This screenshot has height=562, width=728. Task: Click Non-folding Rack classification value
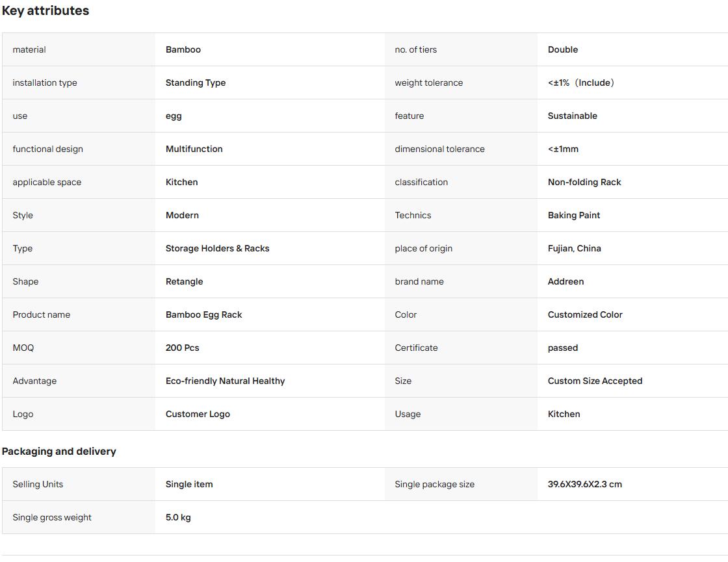point(584,182)
